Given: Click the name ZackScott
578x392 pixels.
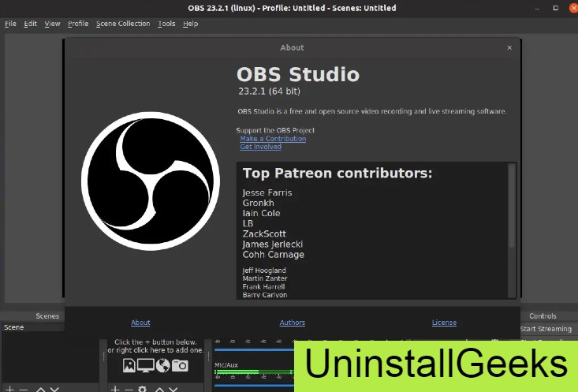Looking at the screenshot, I should 264,233.
